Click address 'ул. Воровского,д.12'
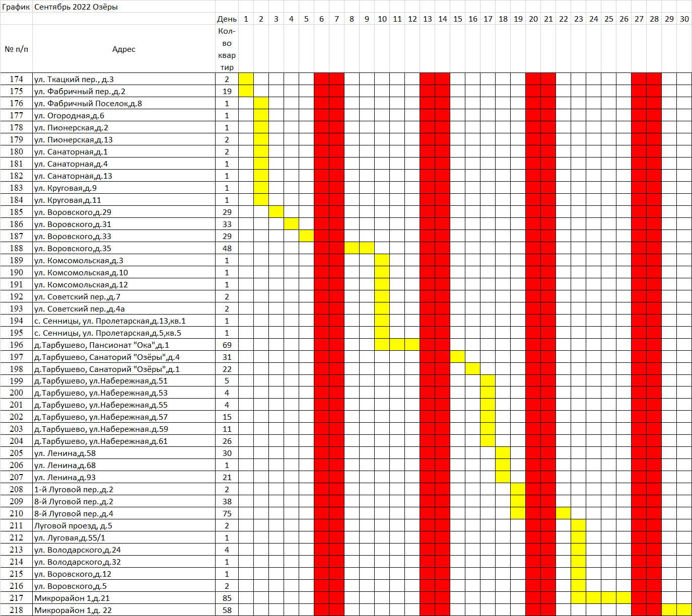Screen dimensions: 692x616 tap(124, 574)
